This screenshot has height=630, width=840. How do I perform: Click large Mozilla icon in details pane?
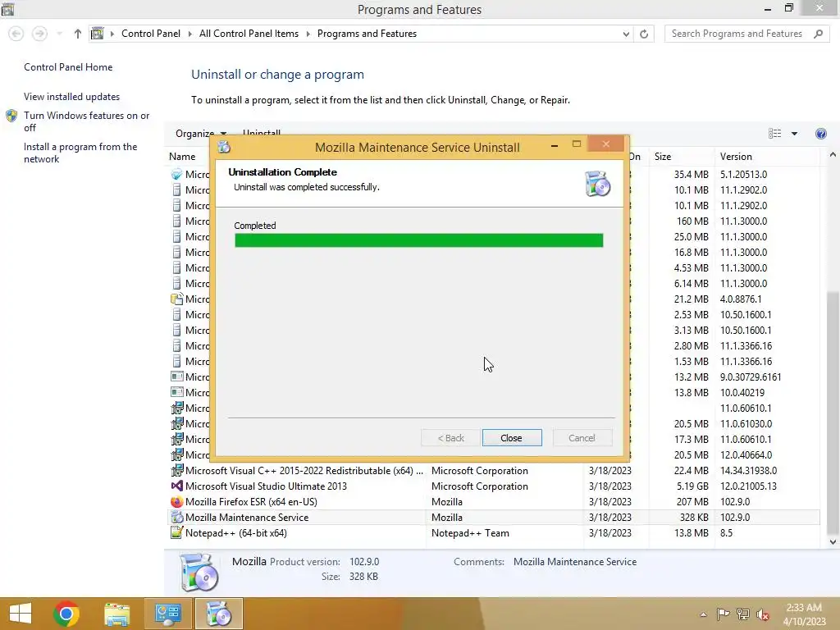pos(199,572)
